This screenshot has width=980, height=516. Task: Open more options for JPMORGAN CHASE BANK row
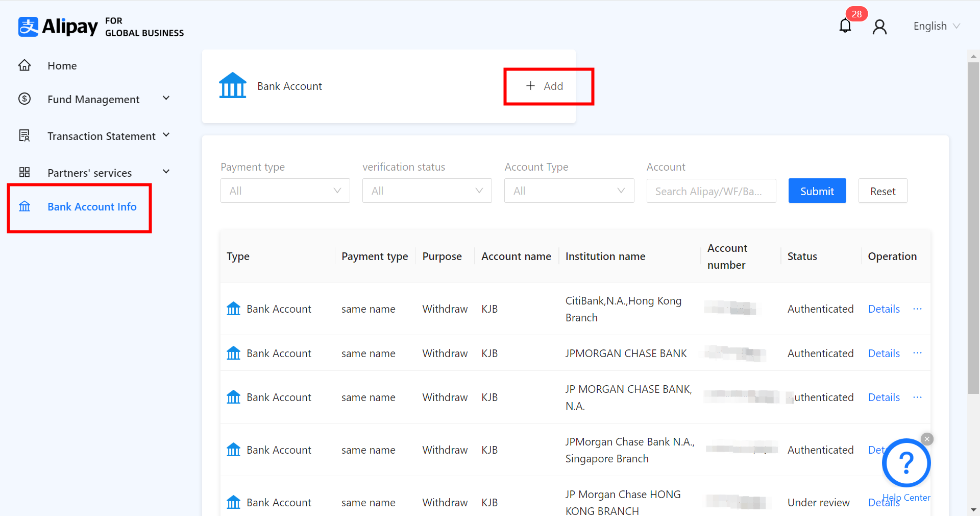tap(917, 353)
